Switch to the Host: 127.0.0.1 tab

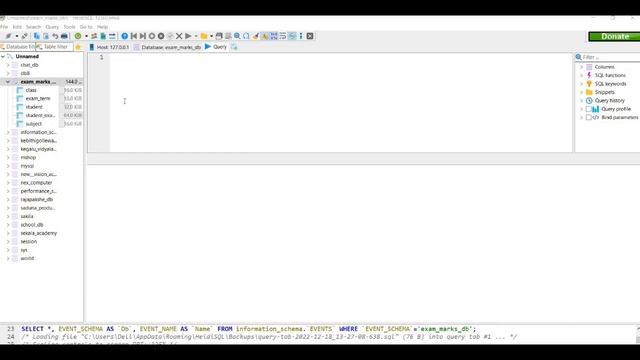109,47
